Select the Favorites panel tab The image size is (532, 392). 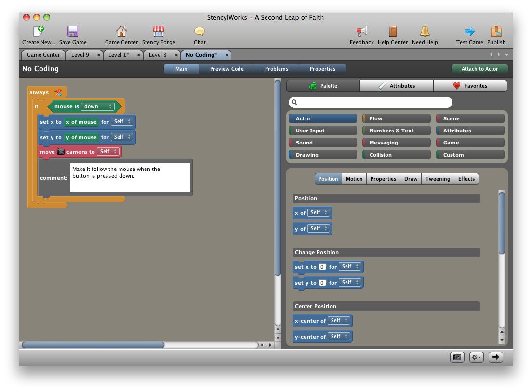(x=470, y=86)
